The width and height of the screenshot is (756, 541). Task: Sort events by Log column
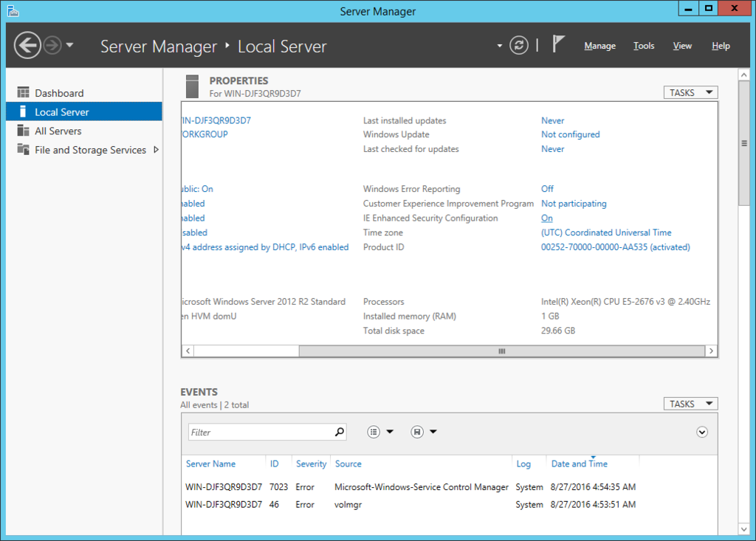tap(523, 464)
